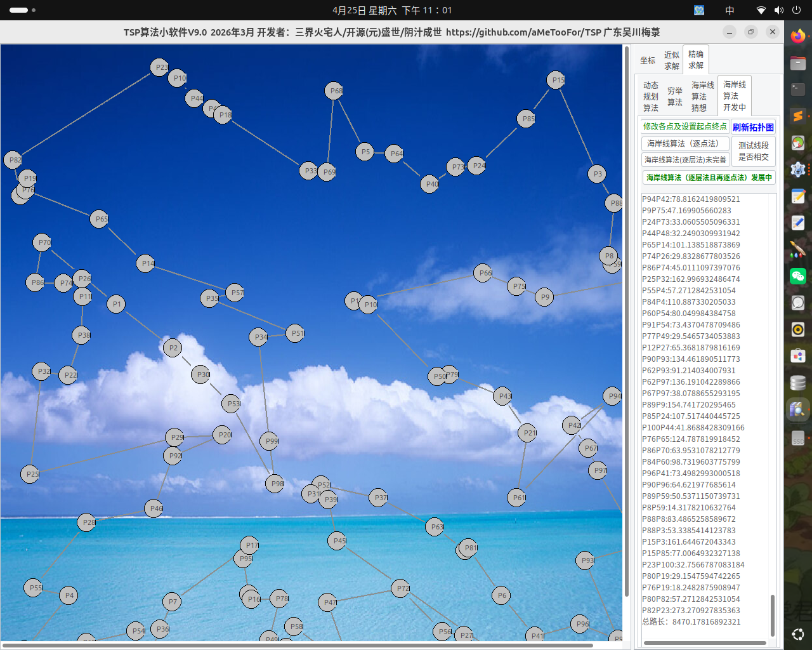The height and width of the screenshot is (650, 812).
Task: Open the volume indicator in top bar
Action: point(779,10)
